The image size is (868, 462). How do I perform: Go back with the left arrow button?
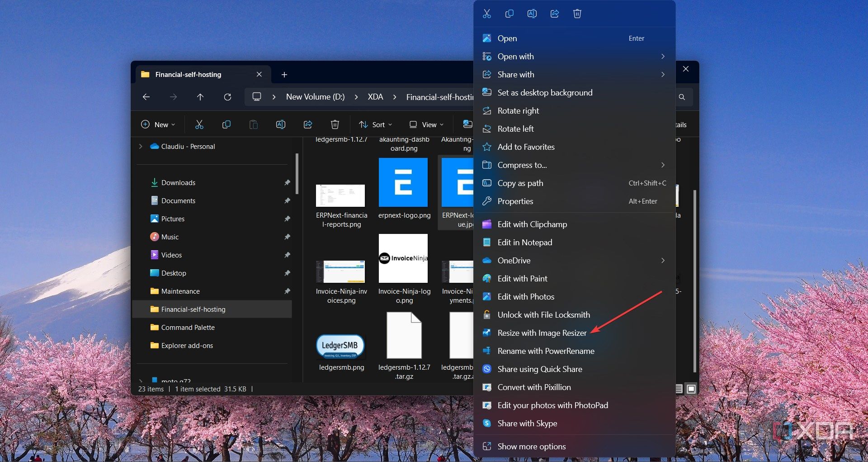coord(146,97)
